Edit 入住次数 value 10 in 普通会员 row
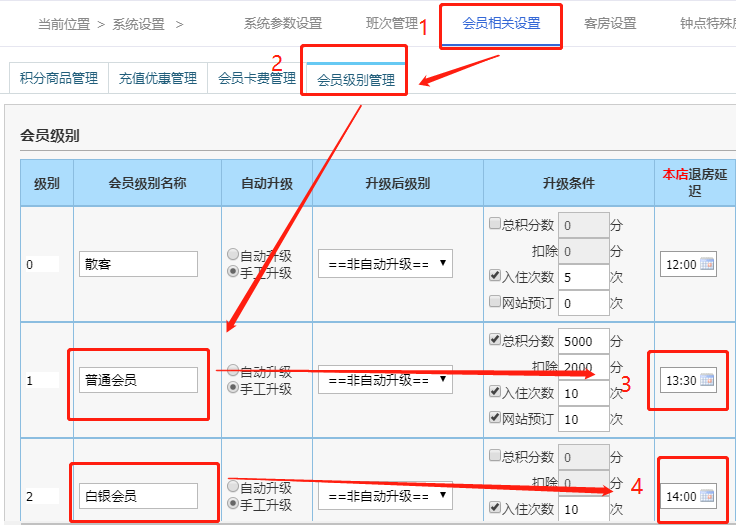The image size is (736, 525). pyautogui.click(x=584, y=393)
